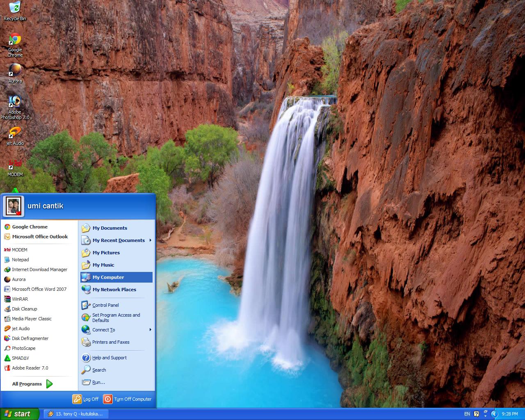This screenshot has height=420, width=525.
Task: Open My Computer from the Start menu
Action: click(108, 277)
